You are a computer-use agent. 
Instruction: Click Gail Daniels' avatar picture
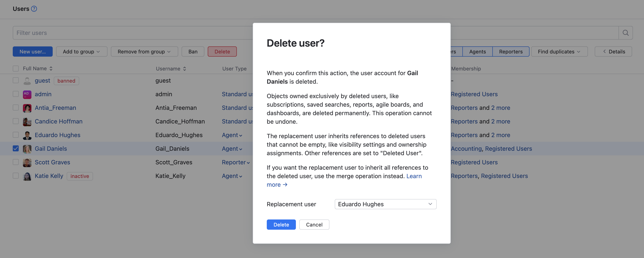click(x=27, y=149)
